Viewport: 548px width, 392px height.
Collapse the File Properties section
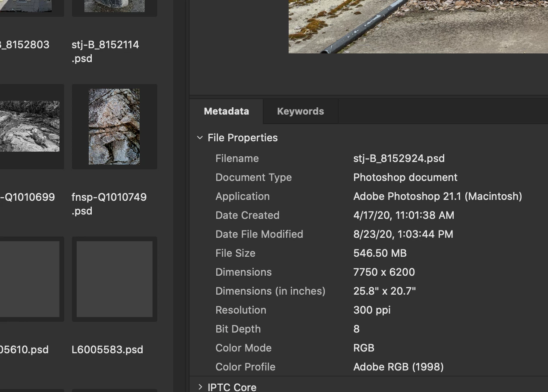tap(200, 138)
